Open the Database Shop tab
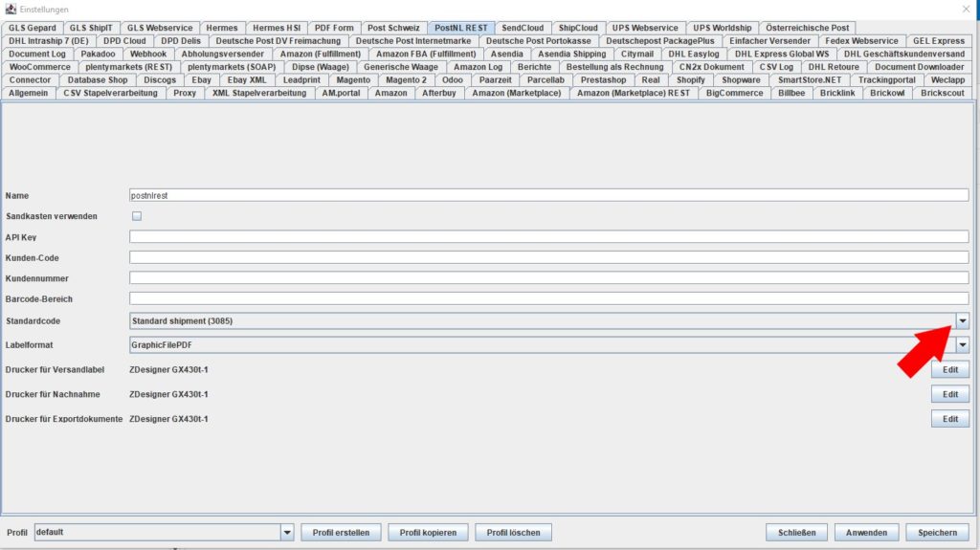 (x=98, y=80)
